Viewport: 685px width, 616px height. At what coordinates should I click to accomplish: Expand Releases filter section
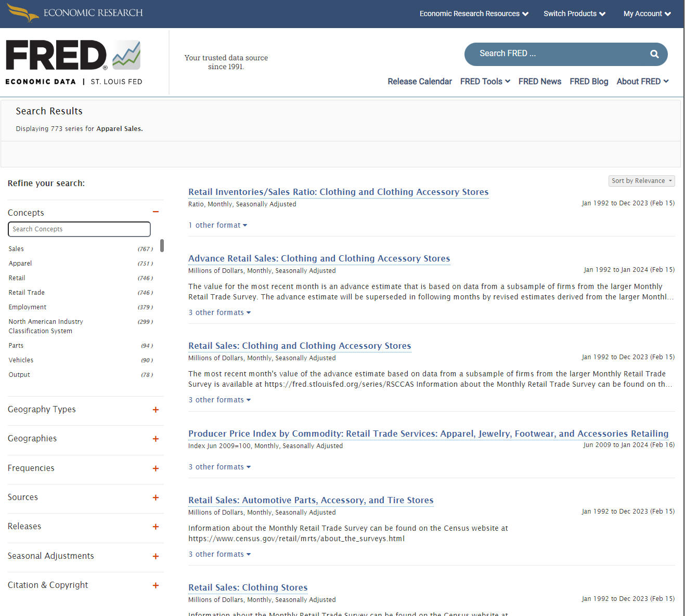point(156,527)
